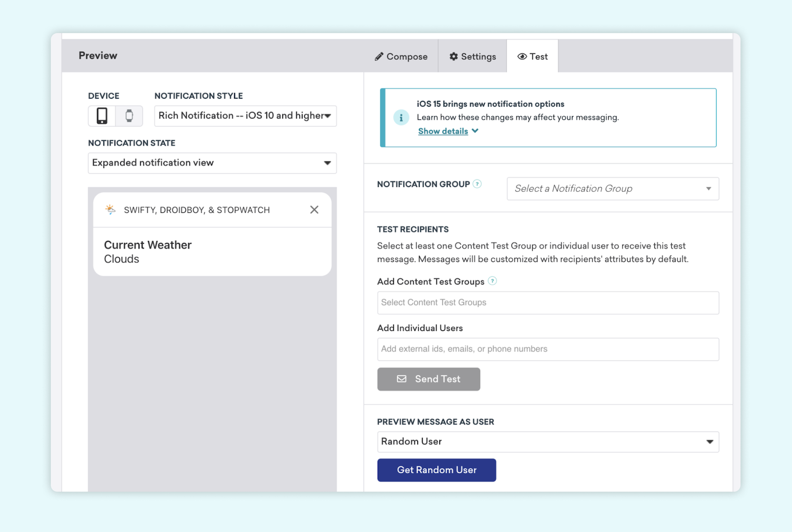This screenshot has width=792, height=532.
Task: Click Content Test Groups help icon
Action: 492,281
